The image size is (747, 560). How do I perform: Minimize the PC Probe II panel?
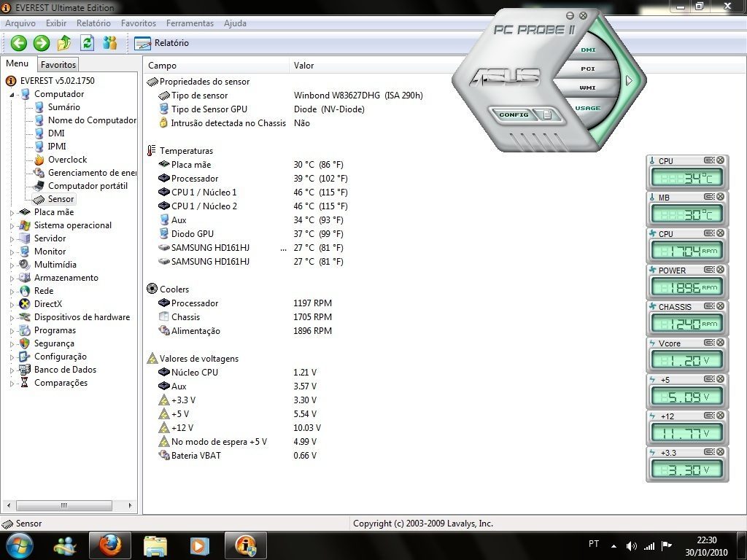570,16
